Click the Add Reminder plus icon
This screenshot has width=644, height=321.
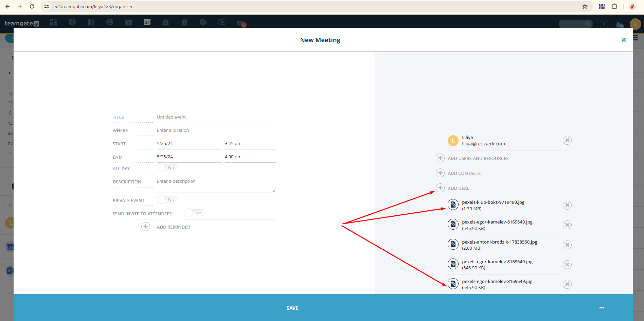coord(146,227)
